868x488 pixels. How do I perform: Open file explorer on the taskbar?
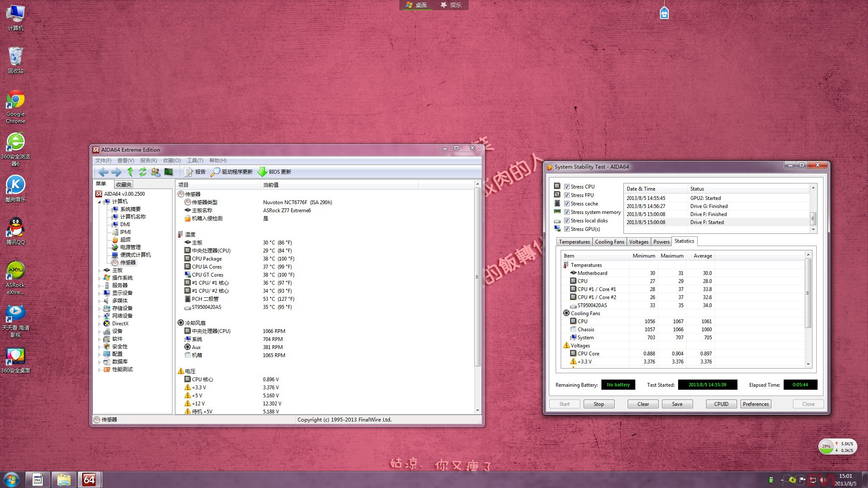(64, 480)
